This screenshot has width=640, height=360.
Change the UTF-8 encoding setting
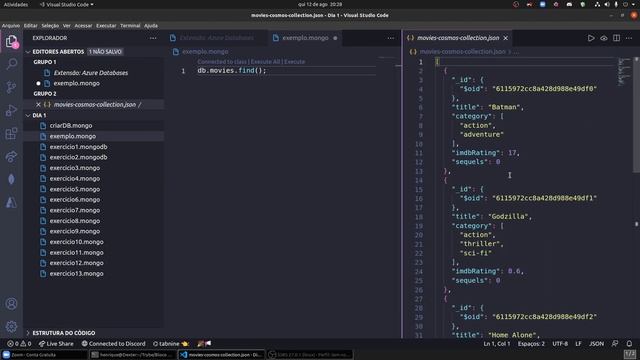click(560, 344)
